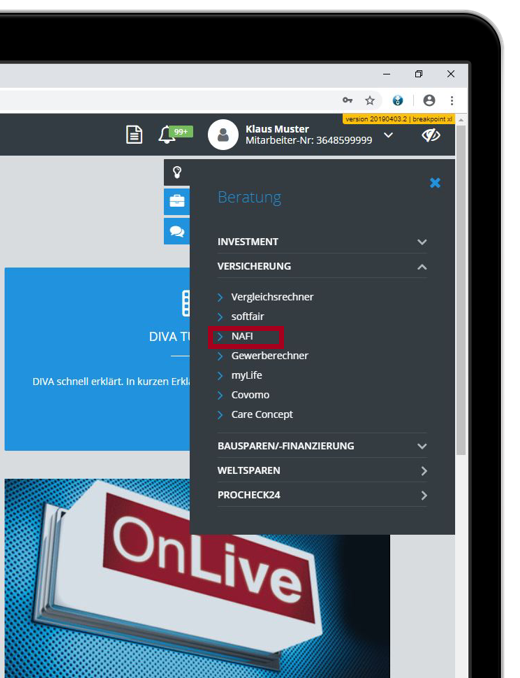
Task: Collapse the VERSICHERUNG section
Action: [322, 266]
